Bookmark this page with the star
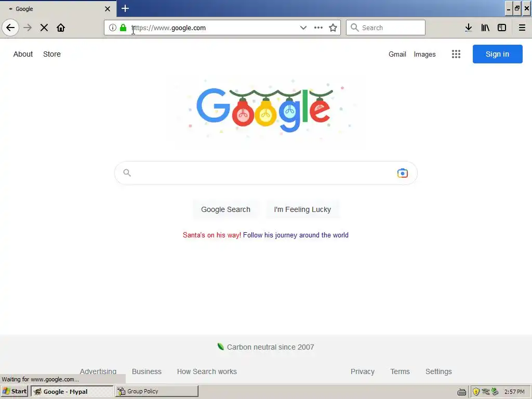The height and width of the screenshot is (399, 532). (x=333, y=28)
